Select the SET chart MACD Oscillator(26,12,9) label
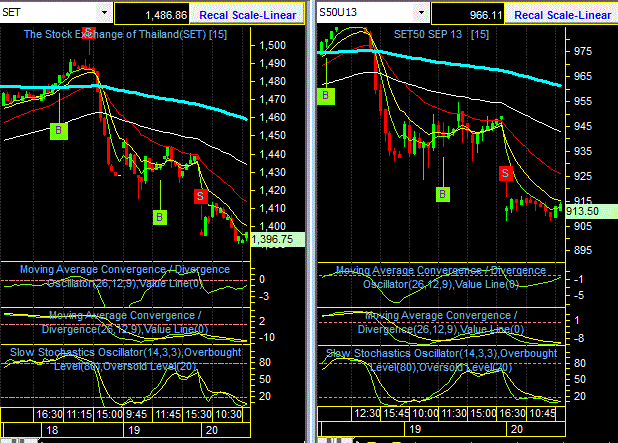Viewport: 618px width, 443px height. (125, 276)
